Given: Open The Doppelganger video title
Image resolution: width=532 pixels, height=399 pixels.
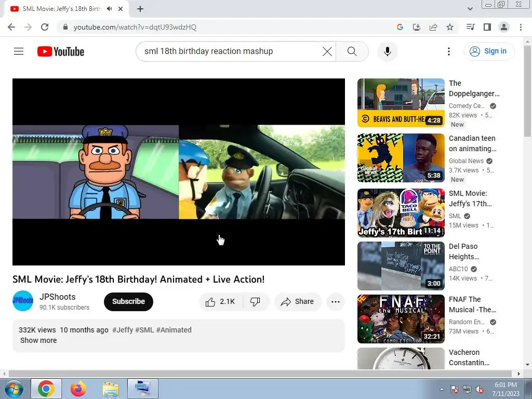Looking at the screenshot, I should pyautogui.click(x=474, y=88).
